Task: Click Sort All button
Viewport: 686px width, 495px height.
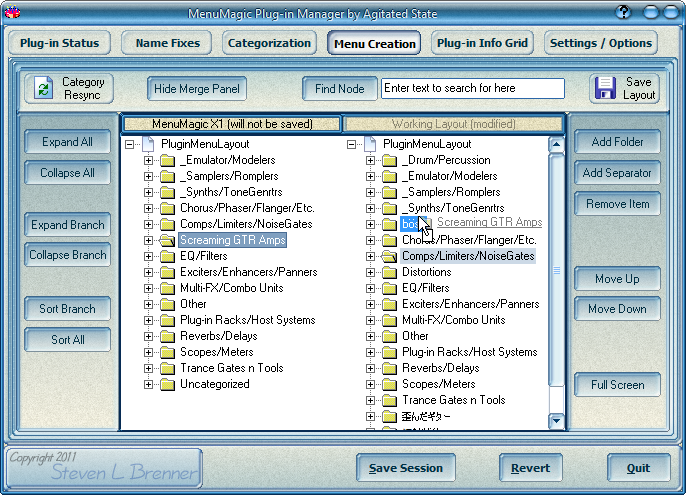Action: coord(67,340)
